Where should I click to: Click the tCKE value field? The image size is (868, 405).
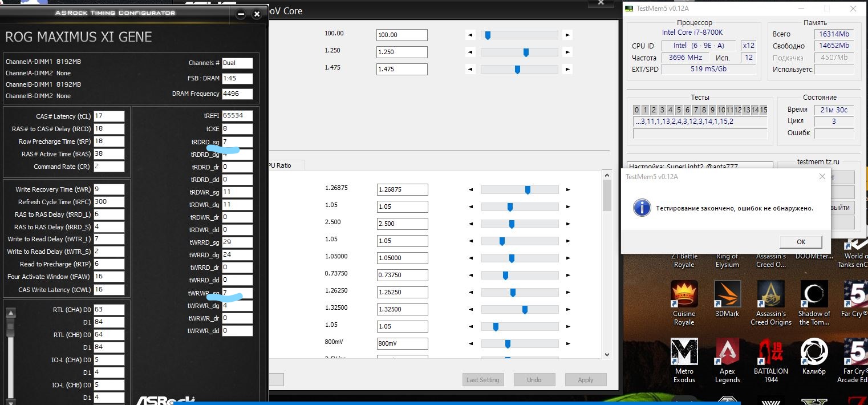[237, 129]
